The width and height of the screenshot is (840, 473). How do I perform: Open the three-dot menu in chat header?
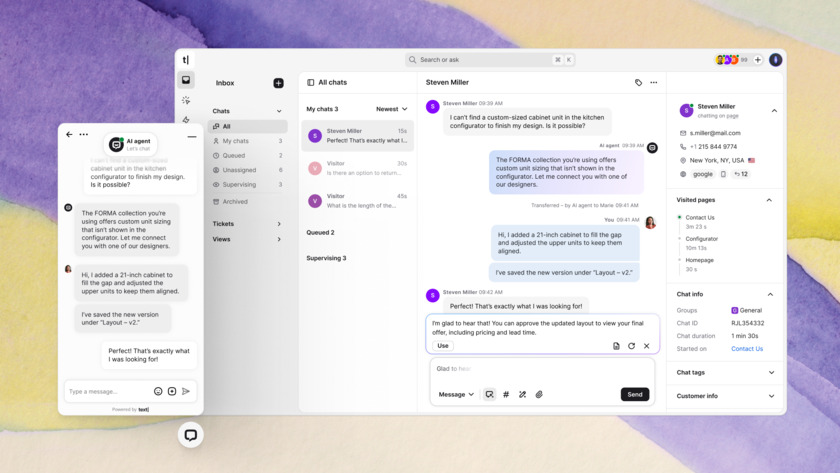pos(654,82)
